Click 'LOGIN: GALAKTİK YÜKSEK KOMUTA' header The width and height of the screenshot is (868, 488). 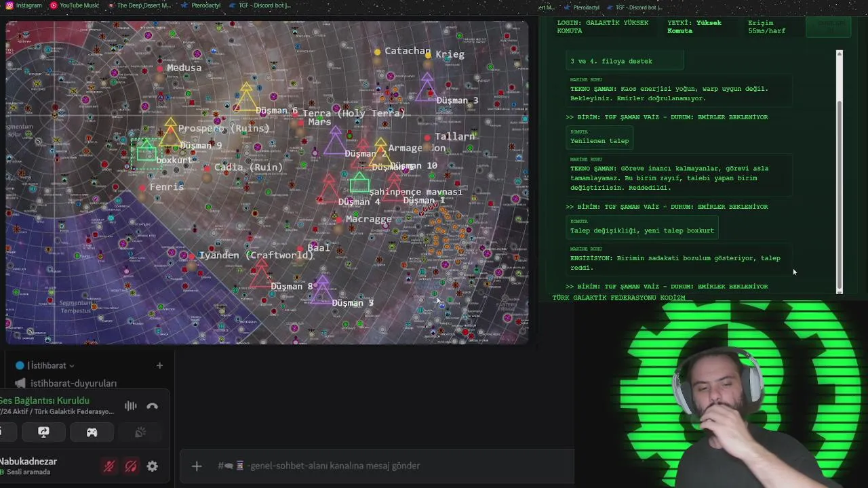tap(603, 27)
